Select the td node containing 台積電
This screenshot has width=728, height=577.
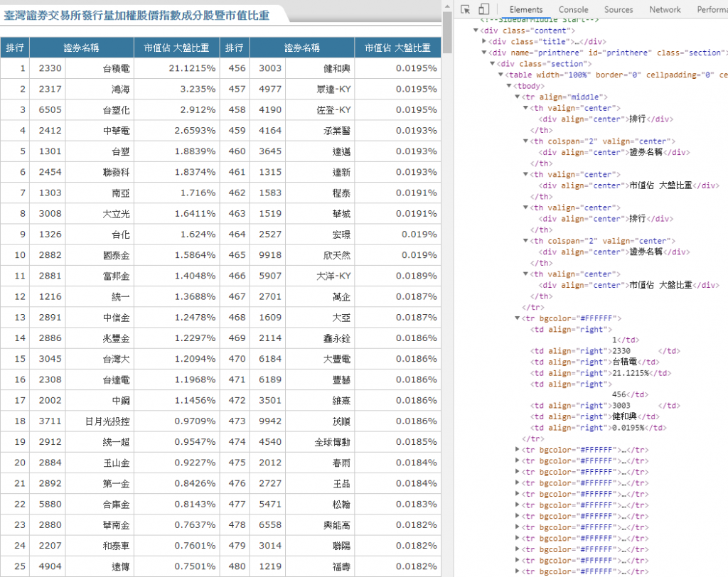pyautogui.click(x=594, y=362)
